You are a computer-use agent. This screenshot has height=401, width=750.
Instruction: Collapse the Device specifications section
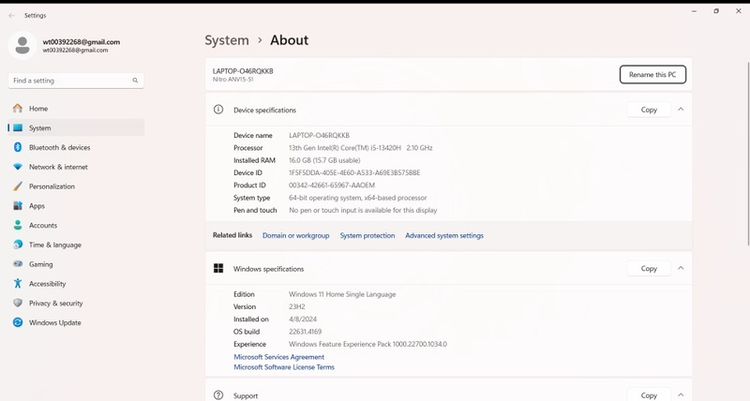(681, 110)
